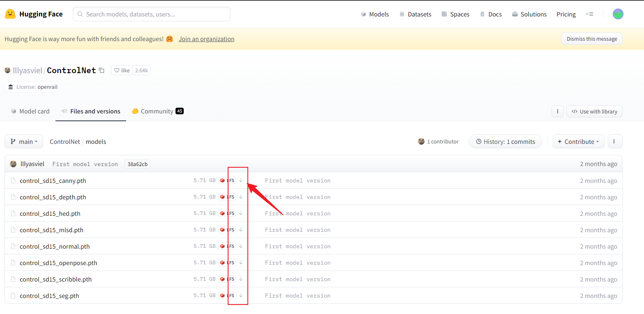Click the 1 contributor text
Image resolution: width=644 pixels, height=314 pixels.
pos(443,141)
